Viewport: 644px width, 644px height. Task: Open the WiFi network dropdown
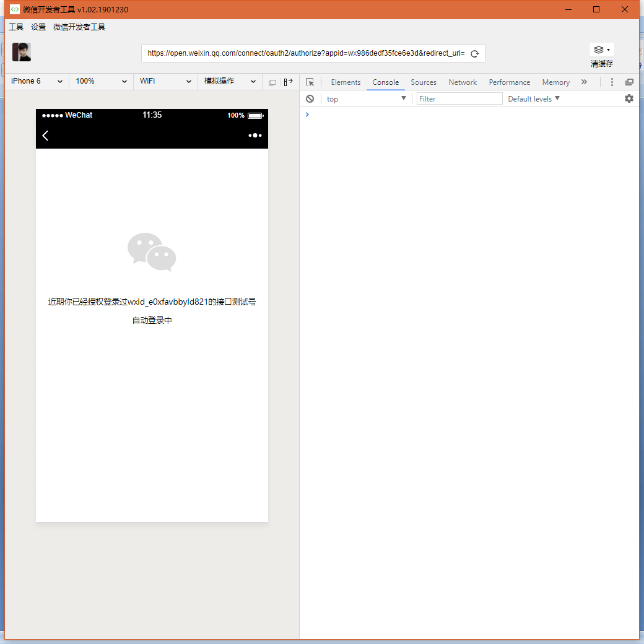click(165, 81)
